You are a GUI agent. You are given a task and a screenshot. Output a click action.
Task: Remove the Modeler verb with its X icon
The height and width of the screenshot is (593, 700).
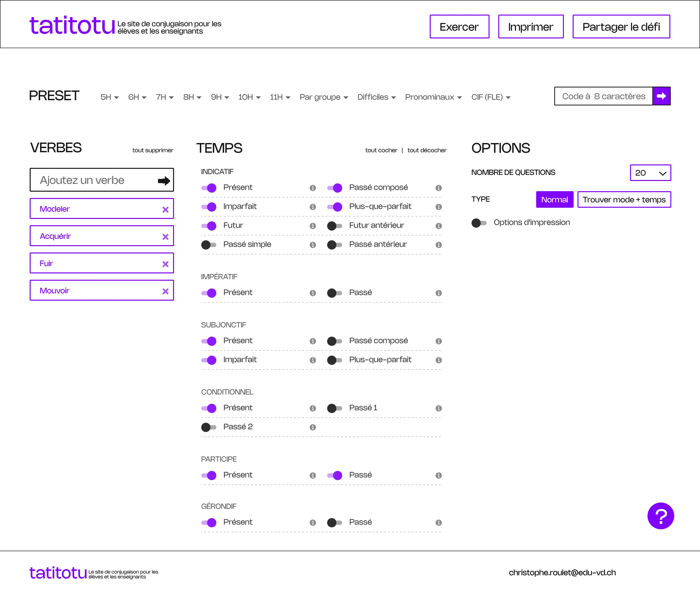point(165,210)
